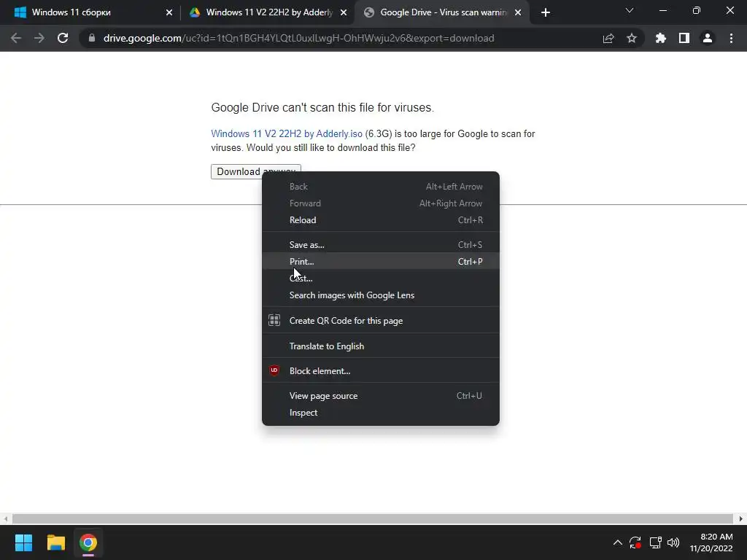Bookmark this page with star icon
The width and height of the screenshot is (747, 560).
[632, 38]
